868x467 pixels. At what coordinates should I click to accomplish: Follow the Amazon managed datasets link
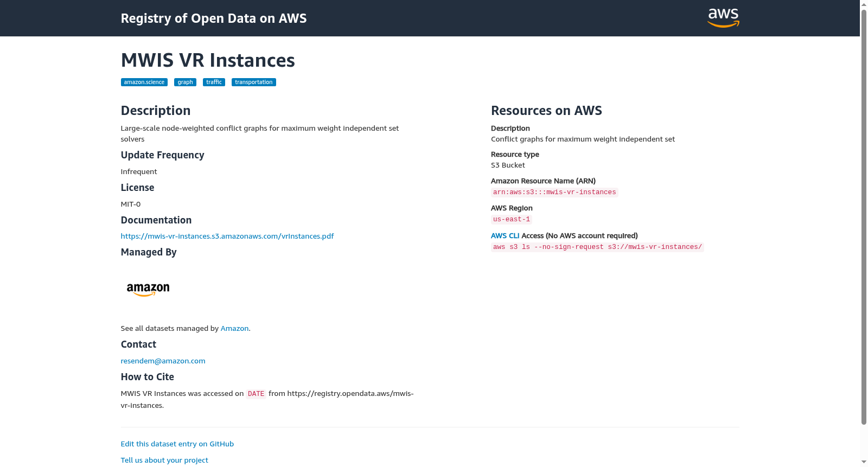point(234,329)
